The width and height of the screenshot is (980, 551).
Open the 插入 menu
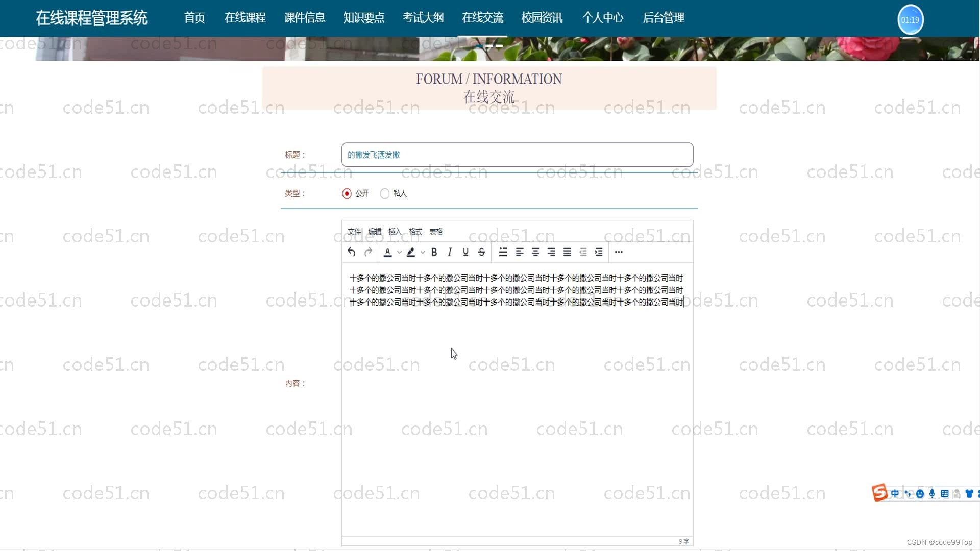point(395,232)
